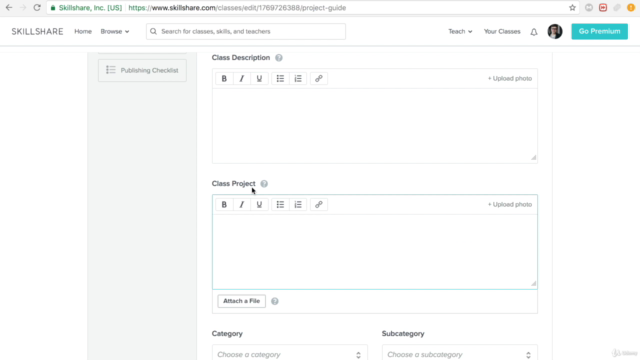Click Italic in Class Project toolbar
Viewport: 640px width, 360px height.
(242, 204)
